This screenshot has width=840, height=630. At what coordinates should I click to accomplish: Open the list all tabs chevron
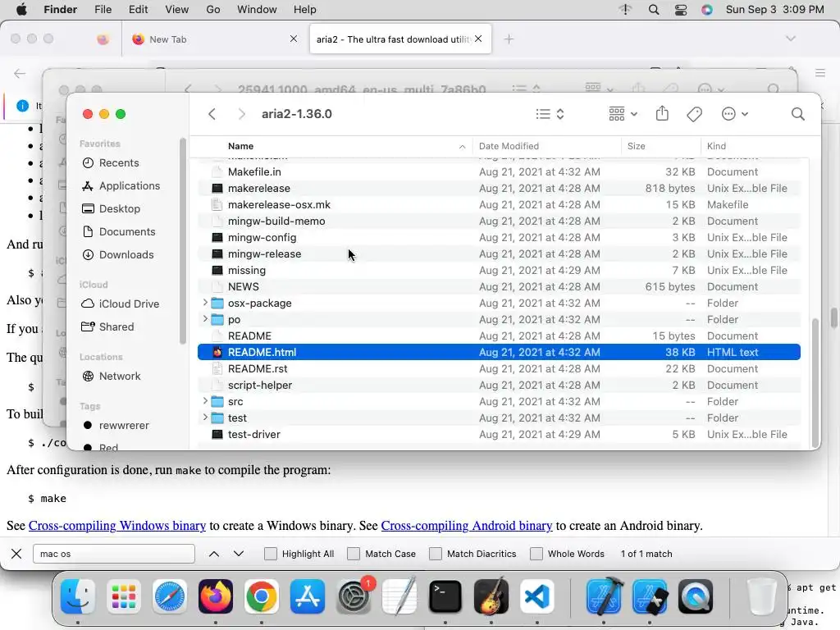[790, 39]
